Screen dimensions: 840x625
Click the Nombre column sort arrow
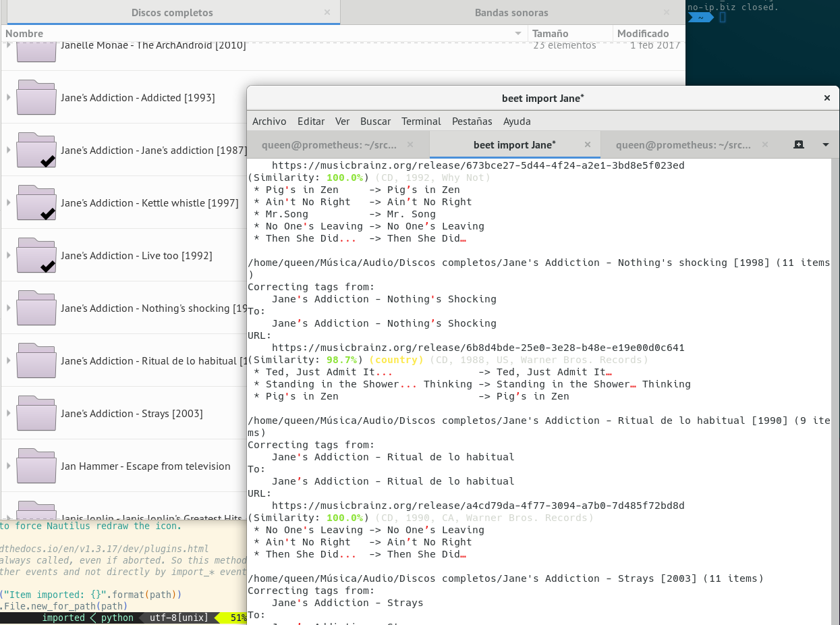pyautogui.click(x=518, y=34)
